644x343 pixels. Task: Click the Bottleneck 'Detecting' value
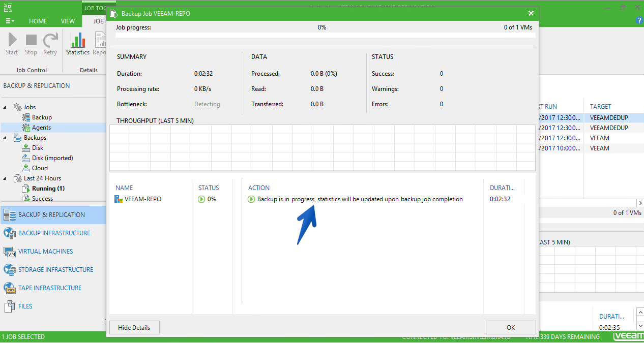click(207, 104)
